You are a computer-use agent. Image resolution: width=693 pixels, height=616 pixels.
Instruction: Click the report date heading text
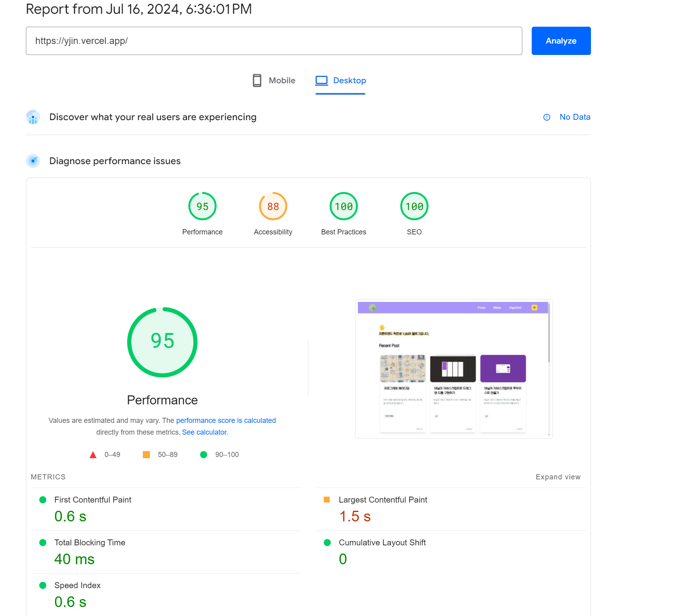[139, 9]
